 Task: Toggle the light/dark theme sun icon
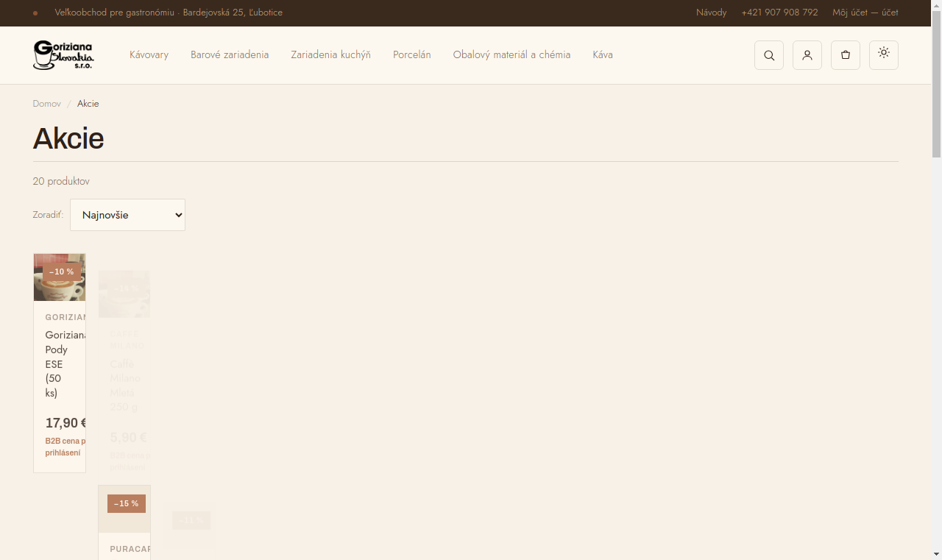884,55
